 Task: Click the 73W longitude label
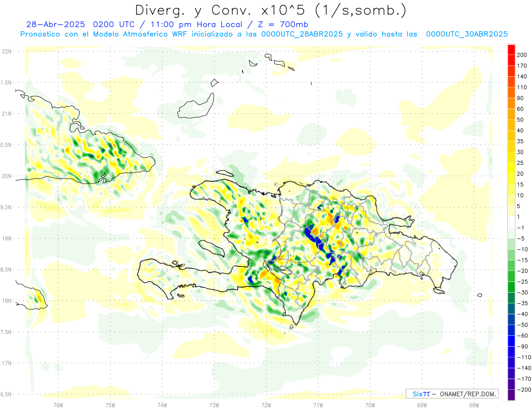[x=214, y=405]
